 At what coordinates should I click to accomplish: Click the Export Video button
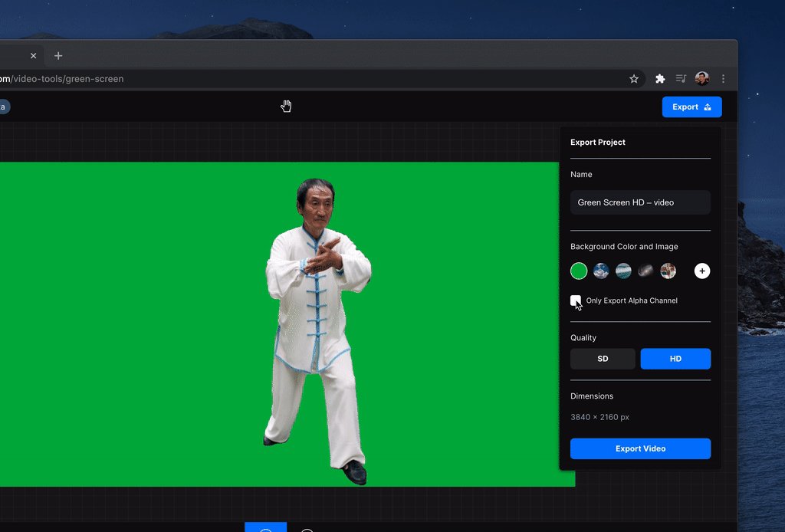click(640, 448)
